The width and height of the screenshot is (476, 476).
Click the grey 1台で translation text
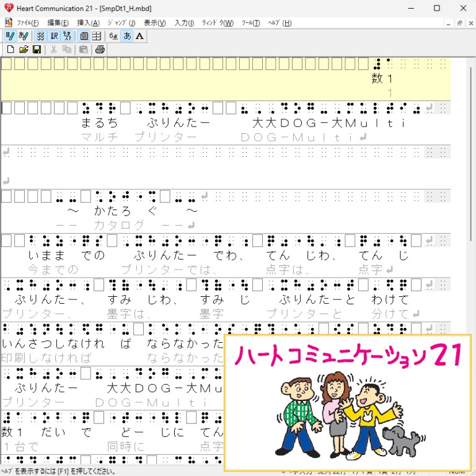20,446
